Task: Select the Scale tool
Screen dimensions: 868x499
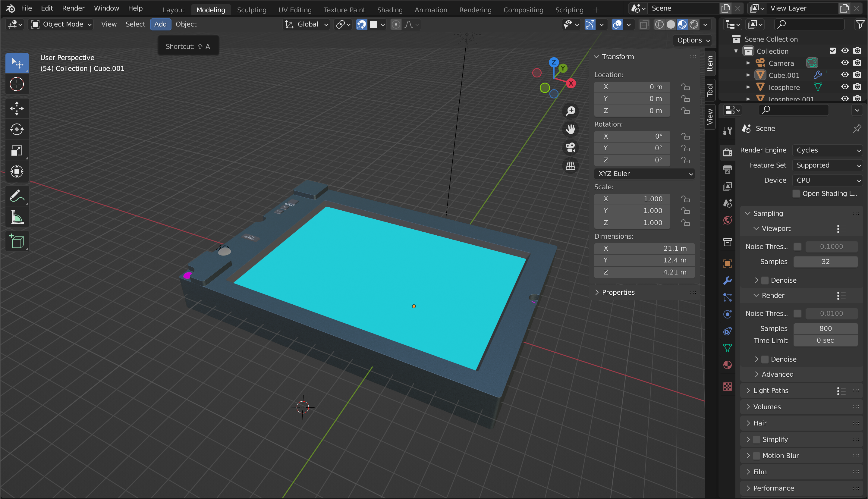Action: (17, 150)
